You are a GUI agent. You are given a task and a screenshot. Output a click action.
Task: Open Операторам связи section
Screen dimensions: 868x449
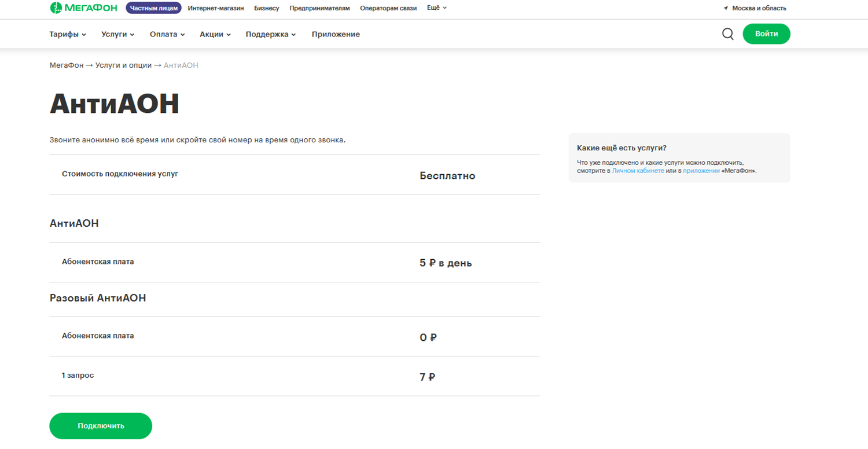(x=388, y=8)
